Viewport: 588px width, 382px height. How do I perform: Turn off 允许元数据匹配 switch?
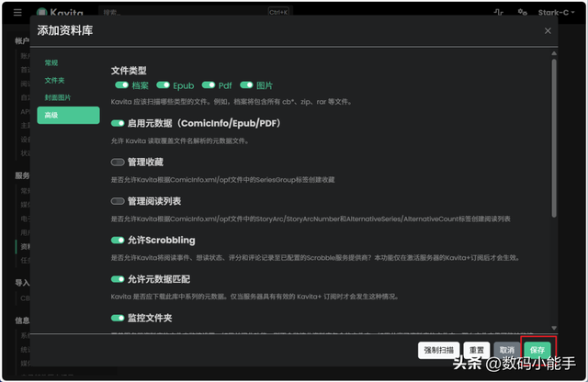(x=118, y=279)
